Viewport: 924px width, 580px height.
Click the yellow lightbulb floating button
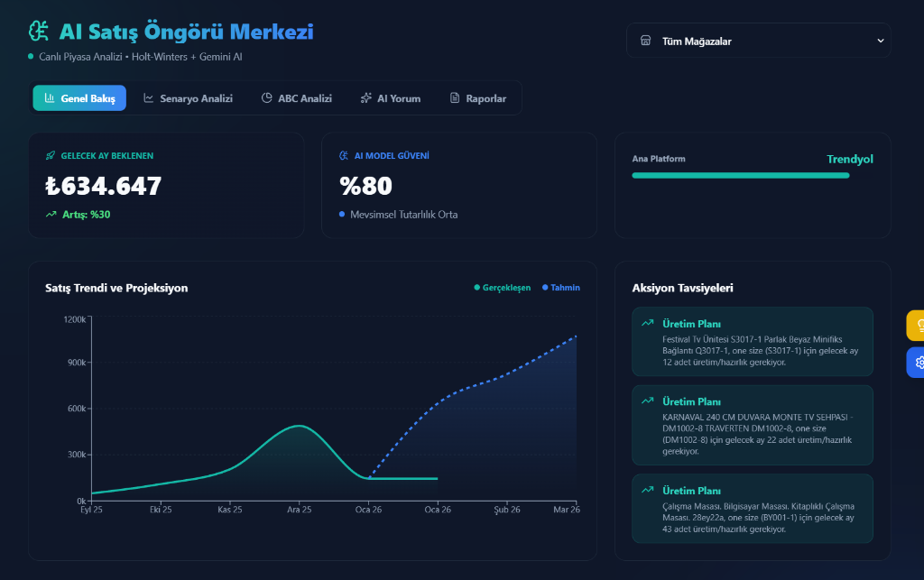917,325
